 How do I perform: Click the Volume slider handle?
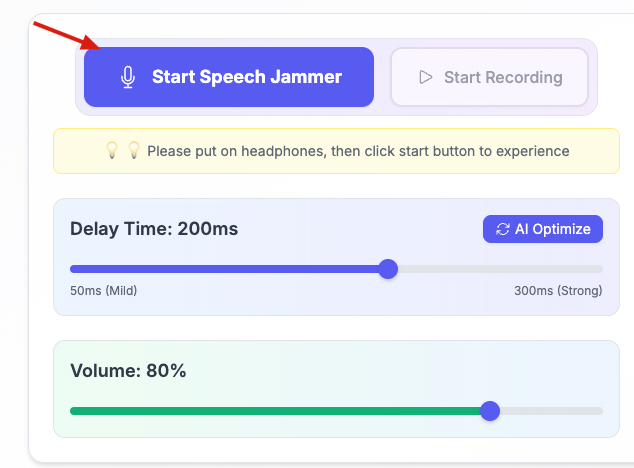490,411
